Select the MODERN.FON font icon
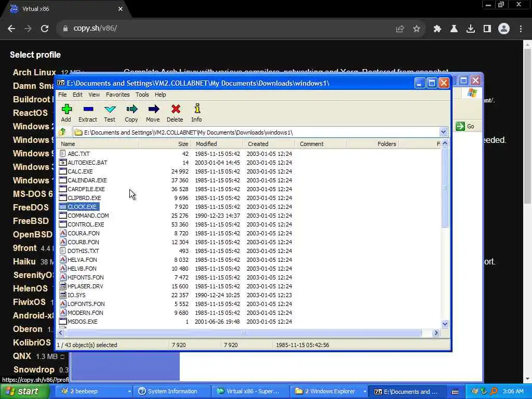Image resolution: width=532 pixels, height=399 pixels. tap(63, 312)
